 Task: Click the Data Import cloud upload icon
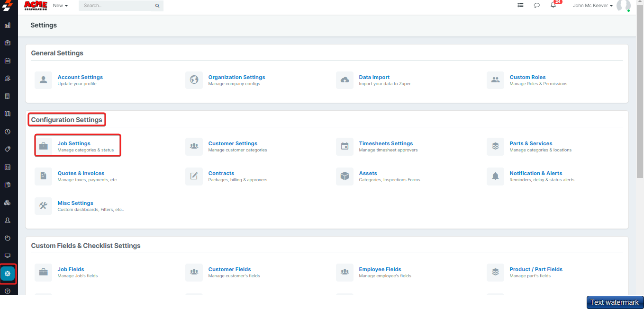coord(345,80)
